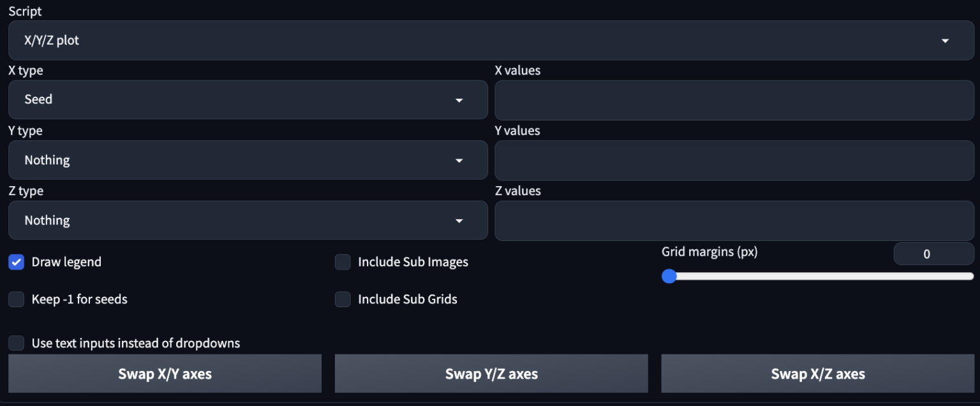This screenshot has width=980, height=406.
Task: Click the Grid margins number box
Action: [933, 254]
